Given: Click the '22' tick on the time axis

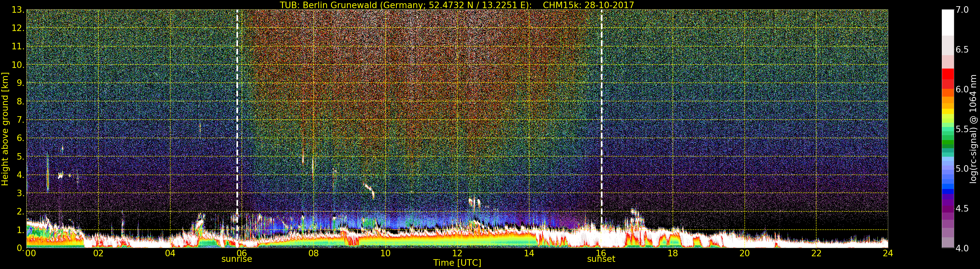Looking at the screenshot, I should pyautogui.click(x=816, y=253).
